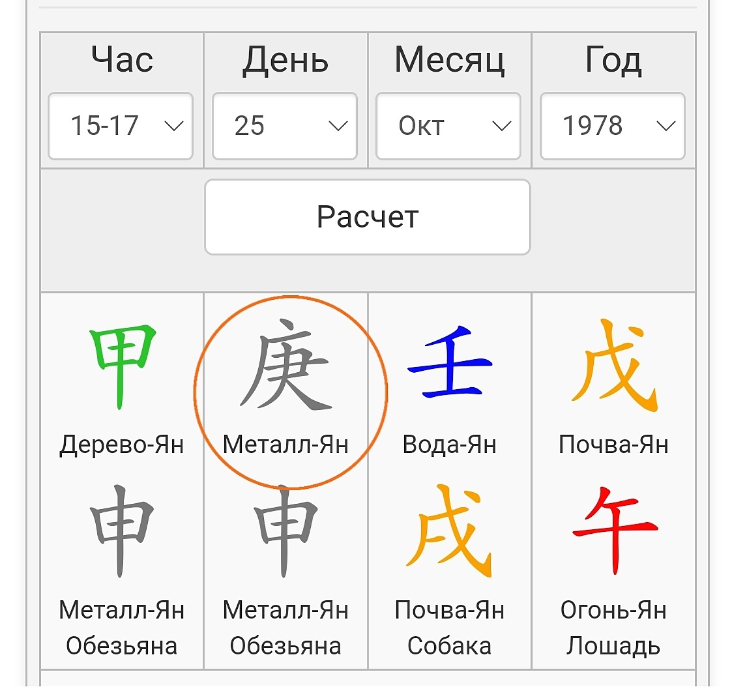Click the Год column header

613,60
